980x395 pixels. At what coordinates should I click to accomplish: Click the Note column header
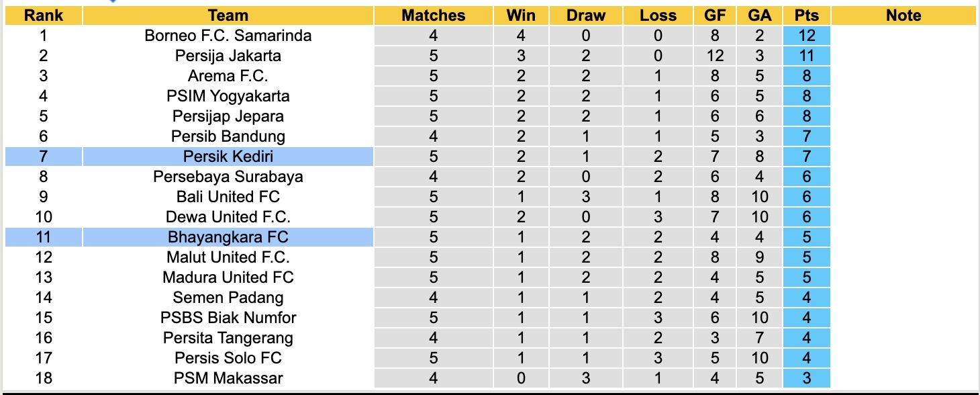[x=903, y=15]
